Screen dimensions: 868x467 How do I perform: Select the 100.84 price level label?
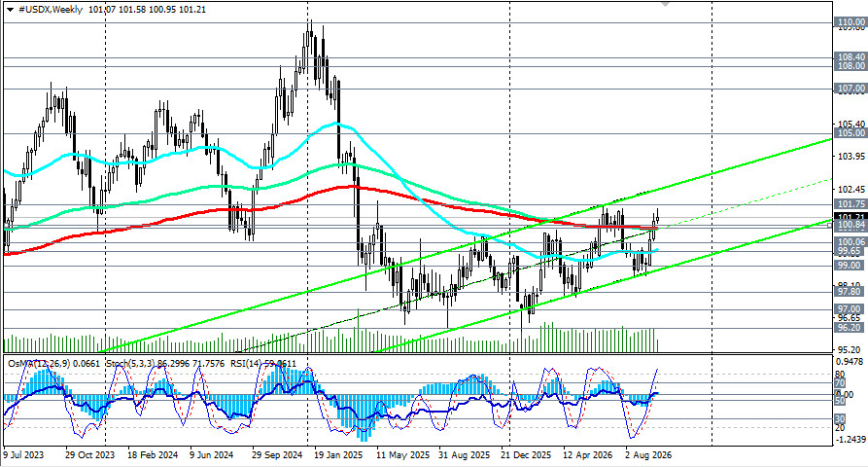(x=851, y=225)
